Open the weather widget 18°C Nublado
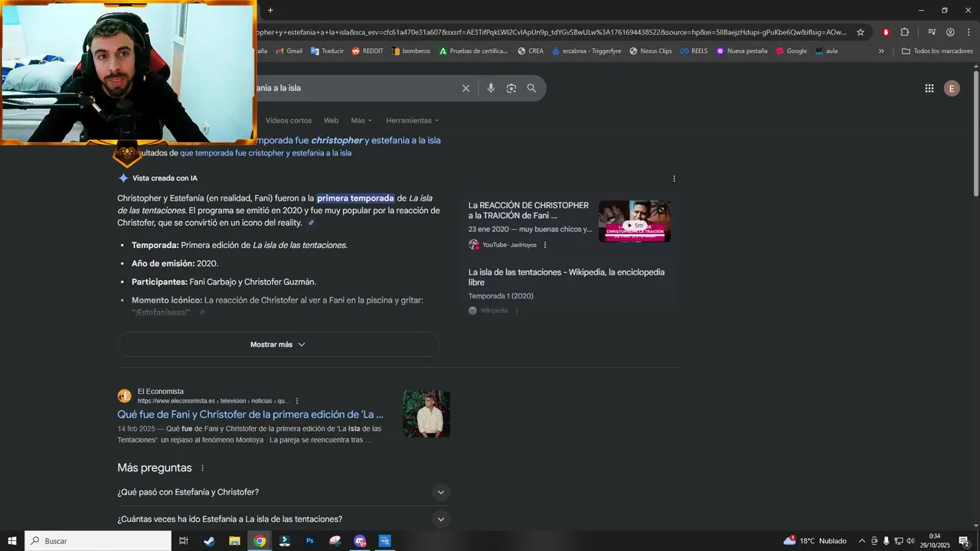Viewport: 980px width, 551px height. (x=815, y=541)
